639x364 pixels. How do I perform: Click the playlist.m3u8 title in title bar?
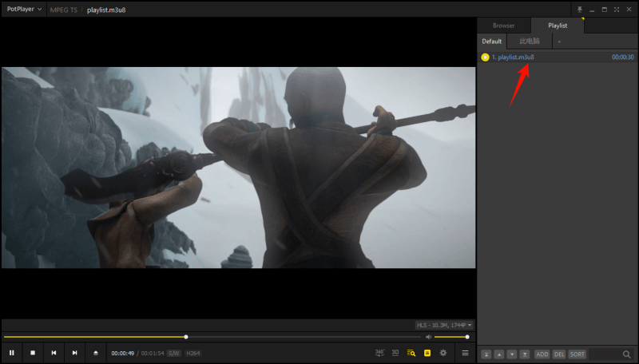click(x=106, y=10)
